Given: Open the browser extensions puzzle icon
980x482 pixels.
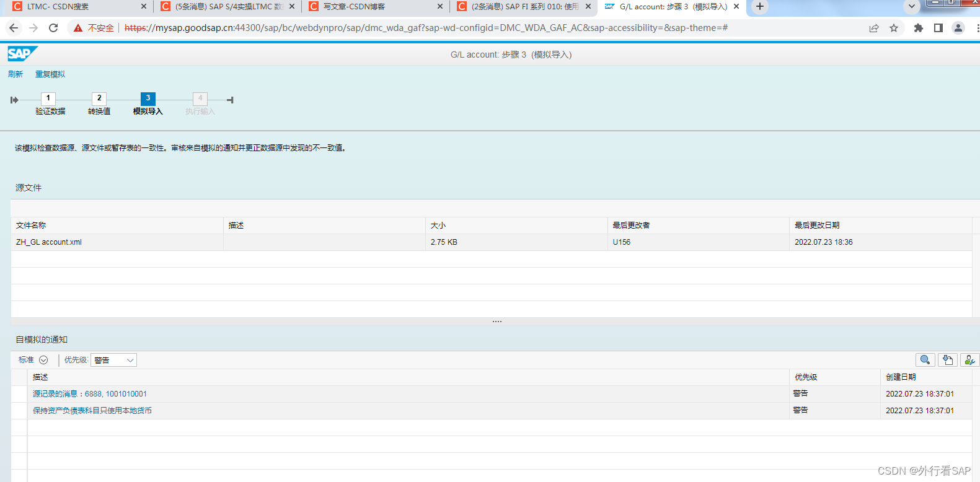Looking at the screenshot, I should coord(919,28).
